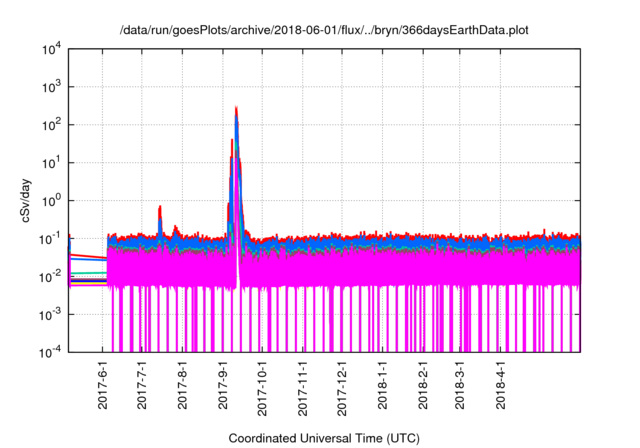Click the 2018-3-1 date tick label

point(460,385)
